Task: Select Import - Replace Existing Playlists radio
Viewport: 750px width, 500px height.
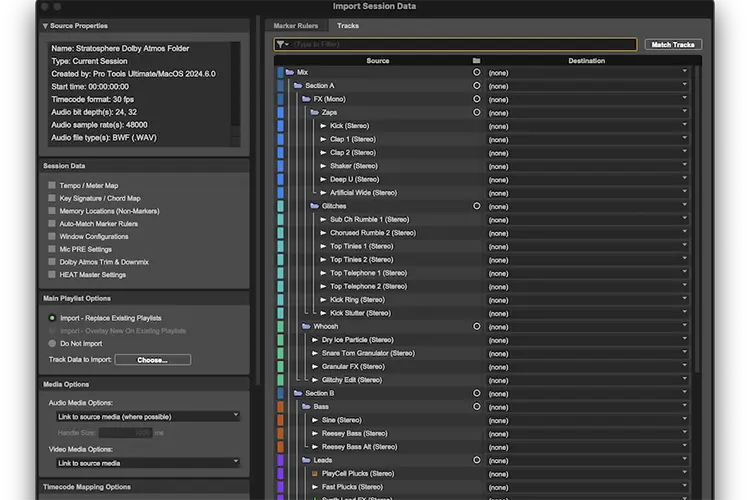Action: click(x=52, y=318)
